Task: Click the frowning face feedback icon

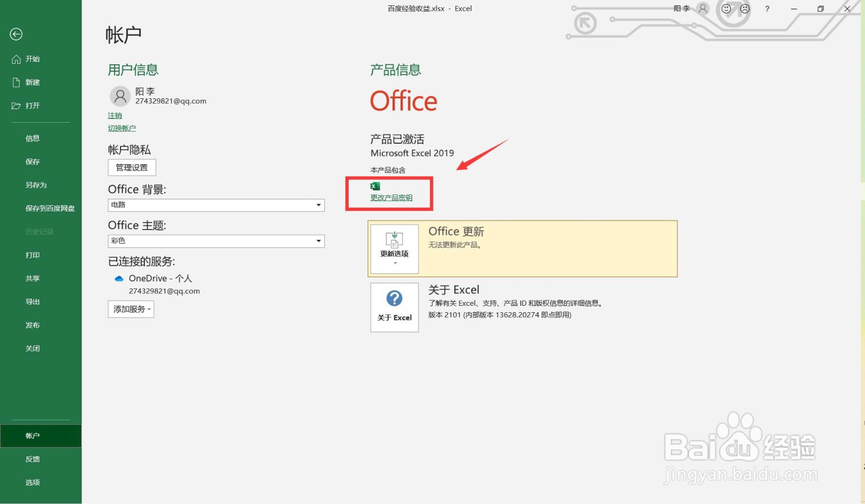Action: click(745, 9)
